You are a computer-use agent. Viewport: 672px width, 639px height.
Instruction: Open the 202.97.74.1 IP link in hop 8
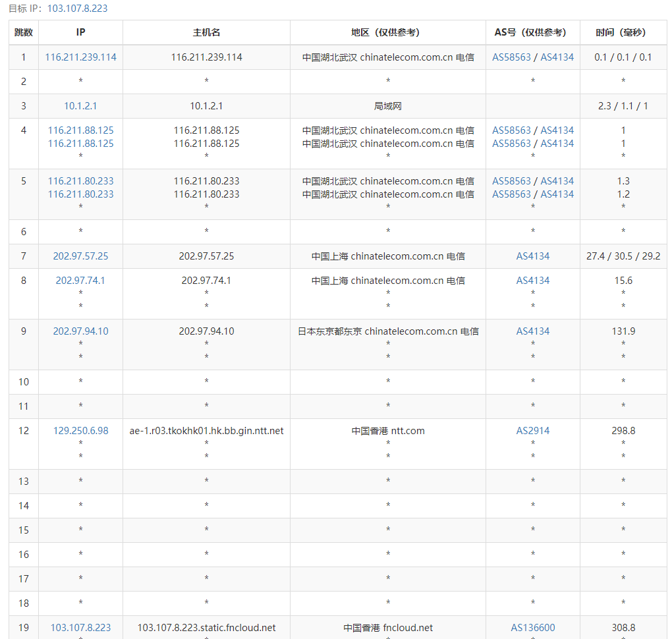80,280
